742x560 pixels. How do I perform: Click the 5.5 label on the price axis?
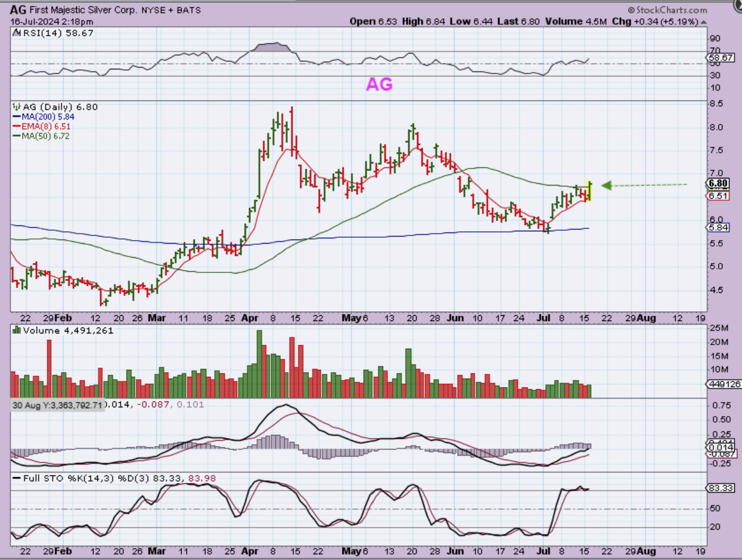click(x=716, y=243)
